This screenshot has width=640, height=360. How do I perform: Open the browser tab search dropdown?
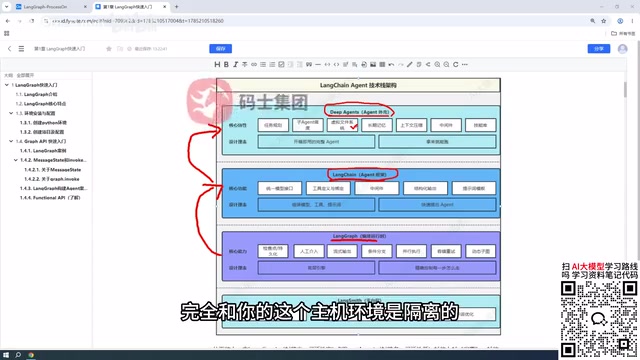pos(7,7)
